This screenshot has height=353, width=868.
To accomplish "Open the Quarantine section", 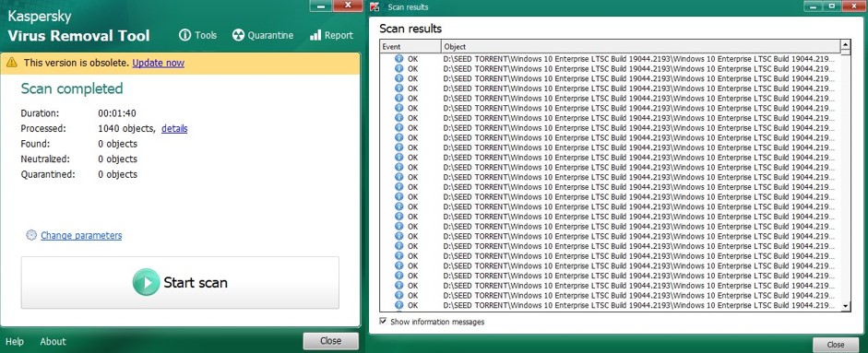I will point(262,35).
